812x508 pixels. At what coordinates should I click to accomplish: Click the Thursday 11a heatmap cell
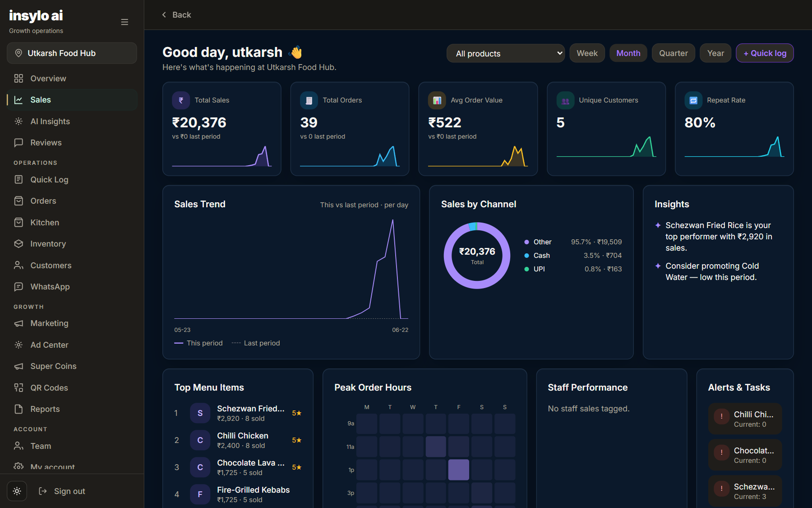point(436,447)
